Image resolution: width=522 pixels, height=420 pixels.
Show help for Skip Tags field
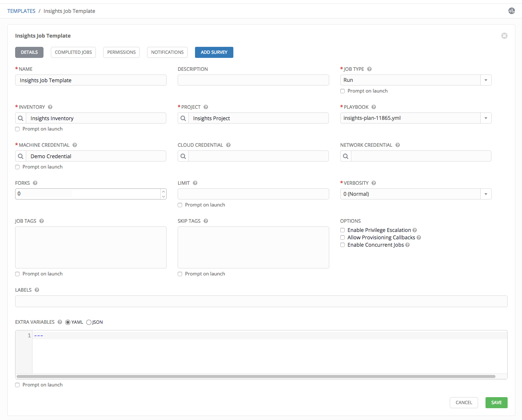pos(206,221)
